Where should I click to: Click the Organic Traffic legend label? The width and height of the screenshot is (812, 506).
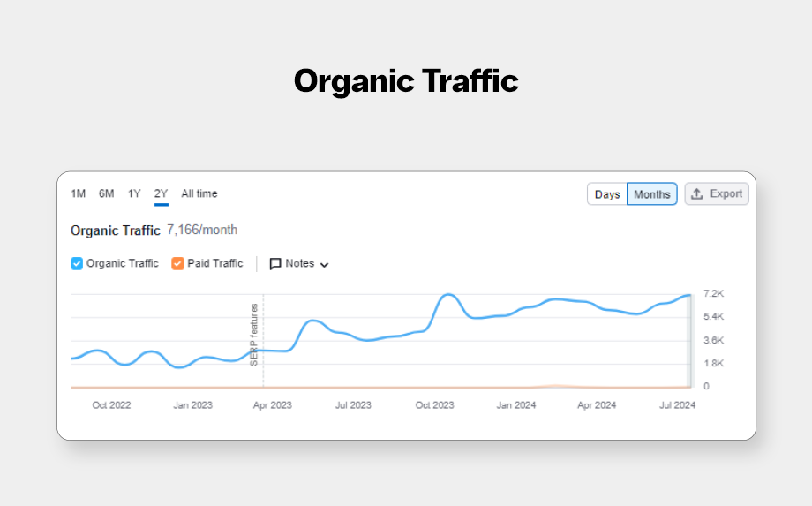123,263
